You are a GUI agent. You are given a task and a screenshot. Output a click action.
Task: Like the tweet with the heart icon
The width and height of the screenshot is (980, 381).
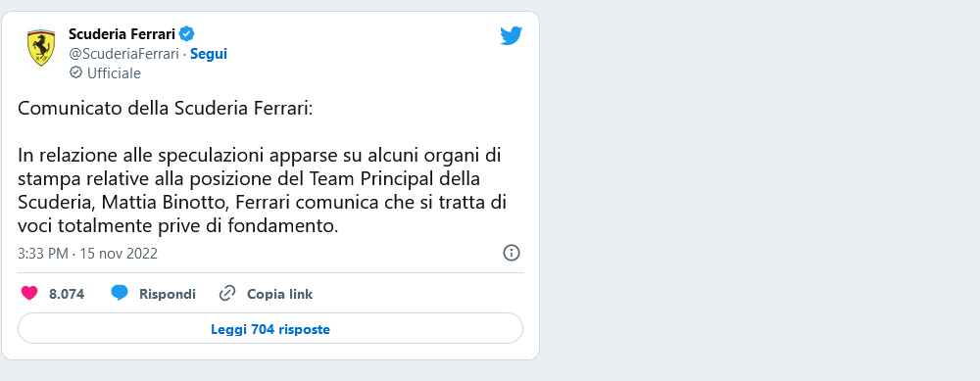29,293
